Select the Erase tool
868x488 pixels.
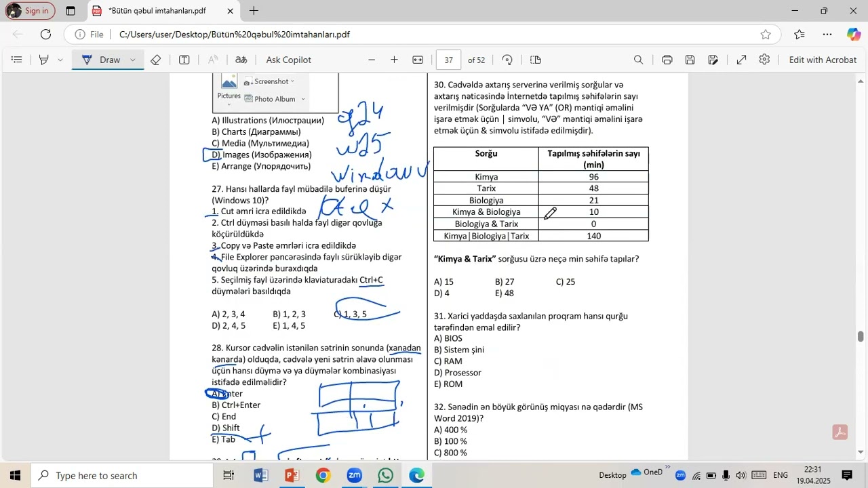[x=156, y=60]
